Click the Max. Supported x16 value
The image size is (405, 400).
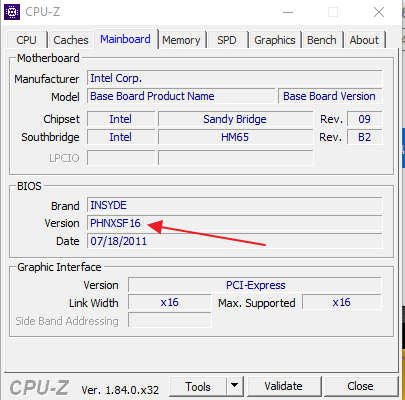point(342,302)
